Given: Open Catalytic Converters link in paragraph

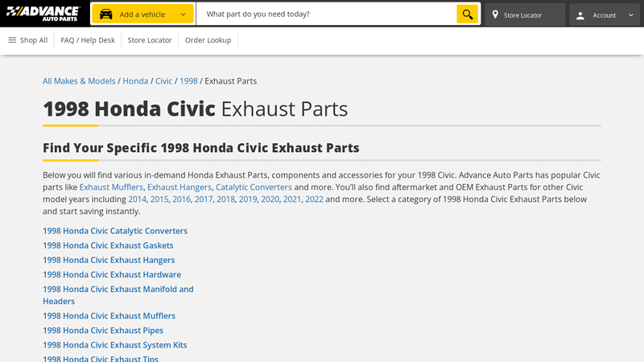Looking at the screenshot, I should pos(254,187).
